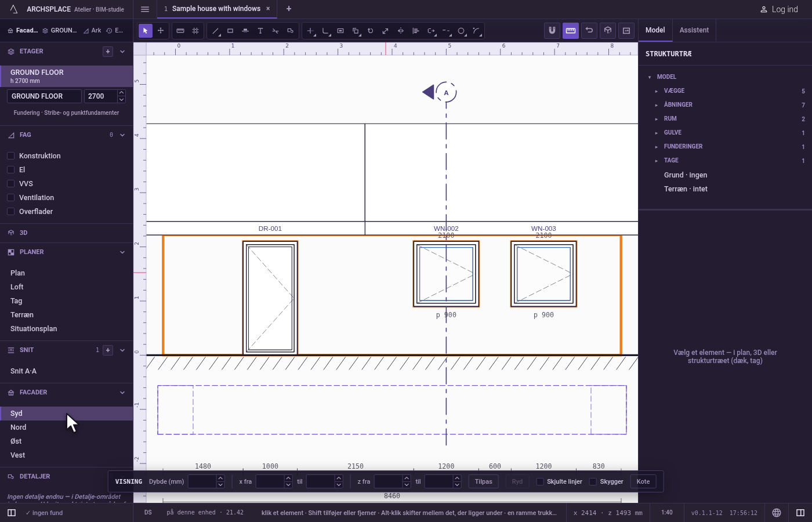
Task: Click the globe language icon
Action: (x=777, y=513)
